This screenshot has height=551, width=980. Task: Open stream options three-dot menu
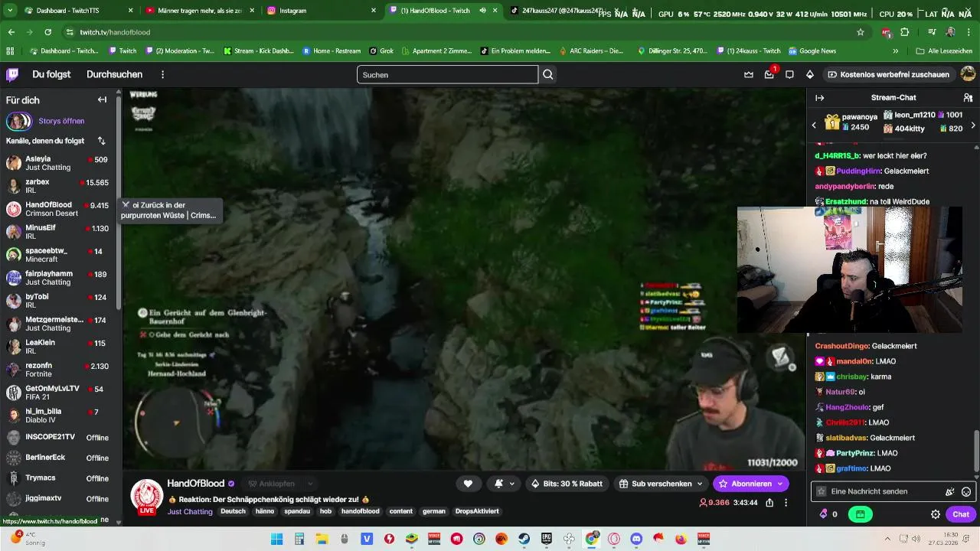click(786, 503)
